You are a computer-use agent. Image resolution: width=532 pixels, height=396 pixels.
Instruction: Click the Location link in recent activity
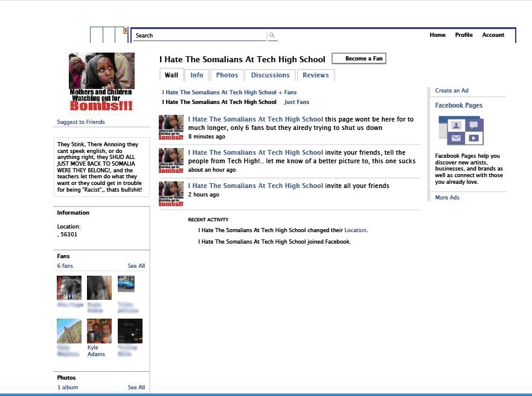(355, 230)
